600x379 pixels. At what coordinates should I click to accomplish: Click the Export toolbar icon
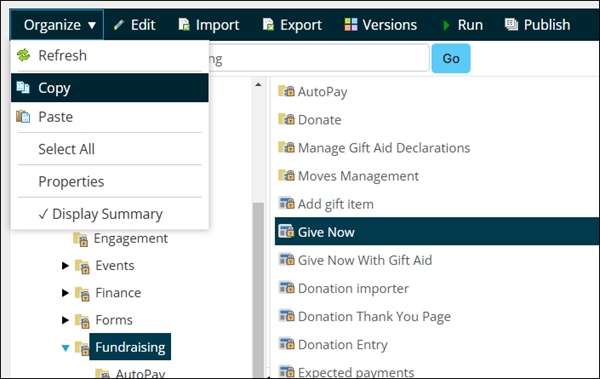click(x=268, y=25)
